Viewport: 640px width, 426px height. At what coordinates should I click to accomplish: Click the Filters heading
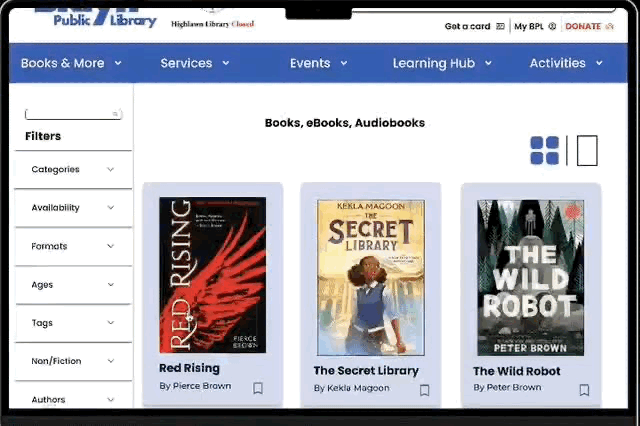(x=43, y=136)
